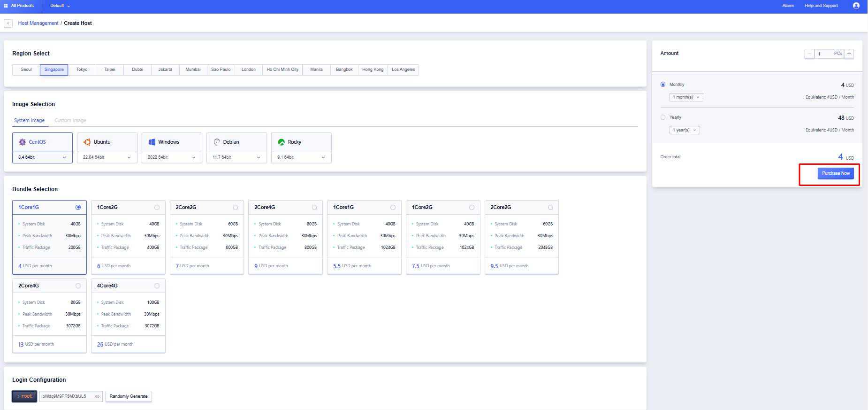The width and height of the screenshot is (868, 410).
Task: Open the All Products grid menu
Action: coord(19,6)
